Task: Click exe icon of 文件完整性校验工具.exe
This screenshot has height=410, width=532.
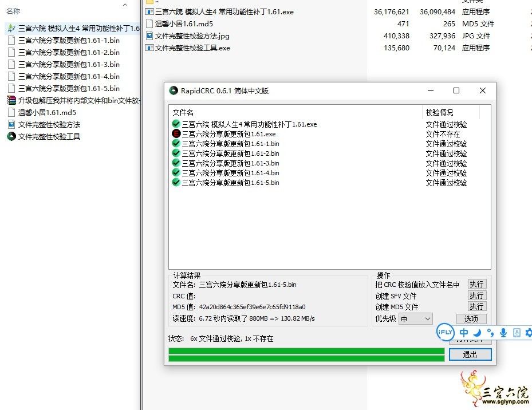Action: pos(149,48)
